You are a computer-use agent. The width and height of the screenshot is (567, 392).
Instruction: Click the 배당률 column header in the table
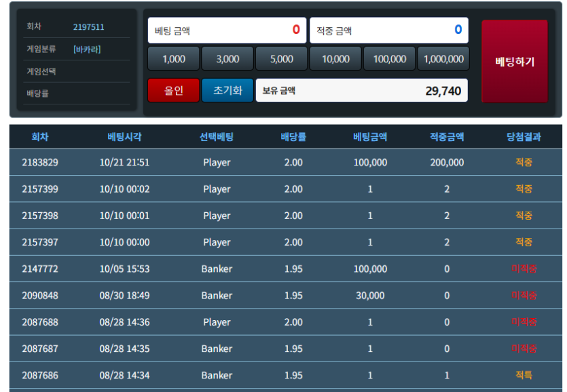(x=293, y=137)
